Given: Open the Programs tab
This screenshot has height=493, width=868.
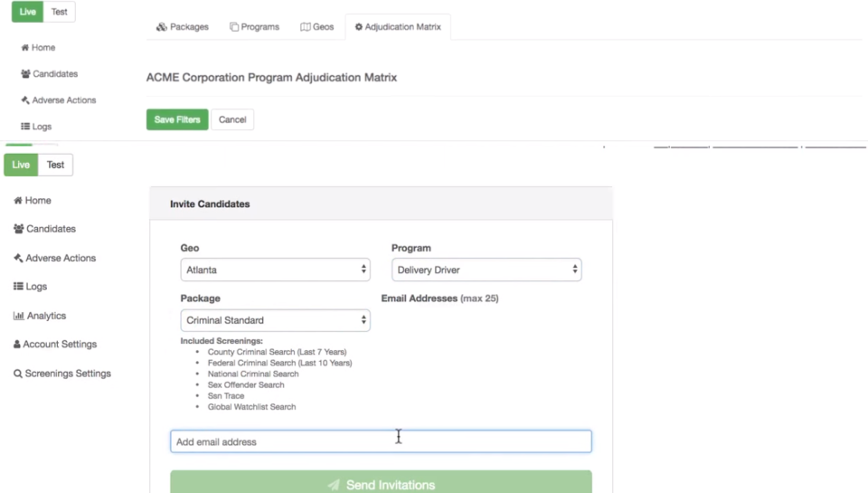Looking at the screenshot, I should tap(255, 26).
